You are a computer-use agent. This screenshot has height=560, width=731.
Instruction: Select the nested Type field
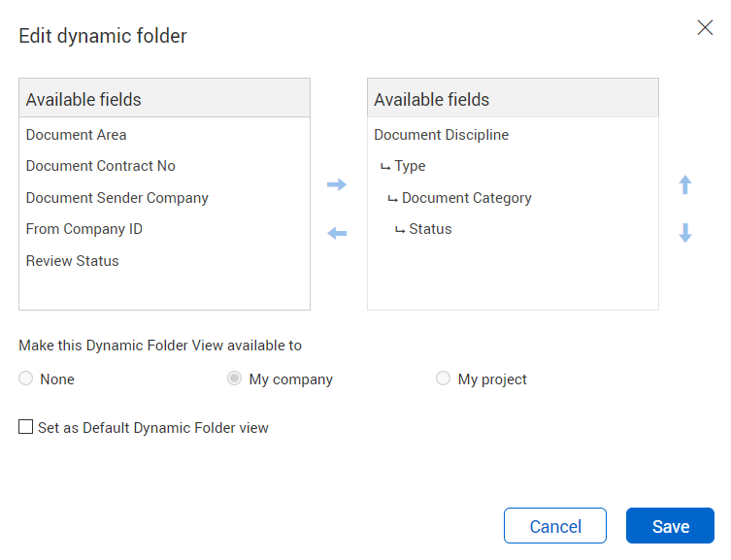click(513, 166)
